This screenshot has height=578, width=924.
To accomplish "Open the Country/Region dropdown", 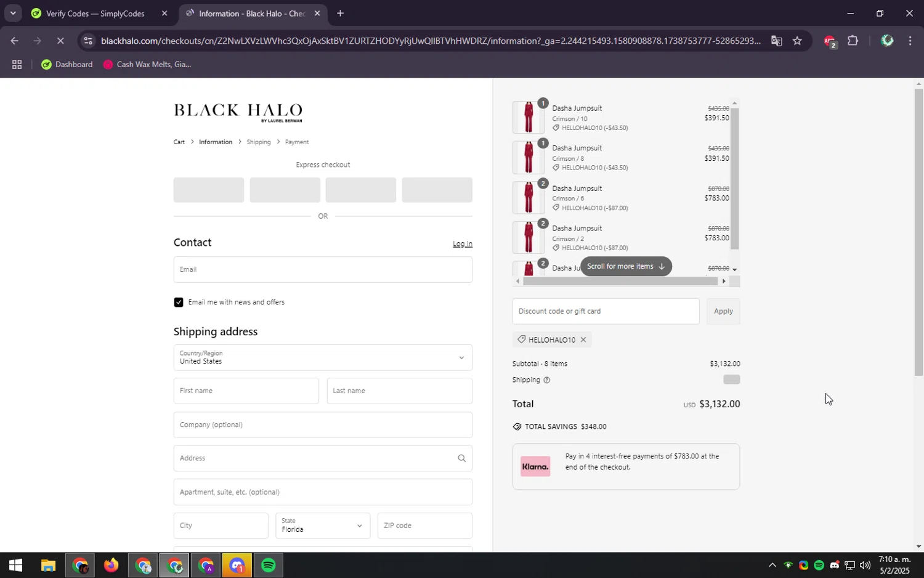I will (323, 357).
